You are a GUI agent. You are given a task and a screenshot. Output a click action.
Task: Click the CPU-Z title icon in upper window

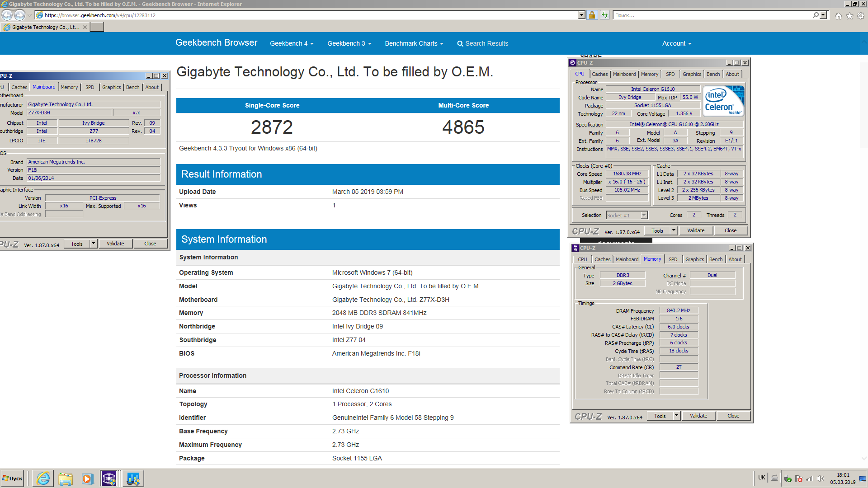[573, 63]
